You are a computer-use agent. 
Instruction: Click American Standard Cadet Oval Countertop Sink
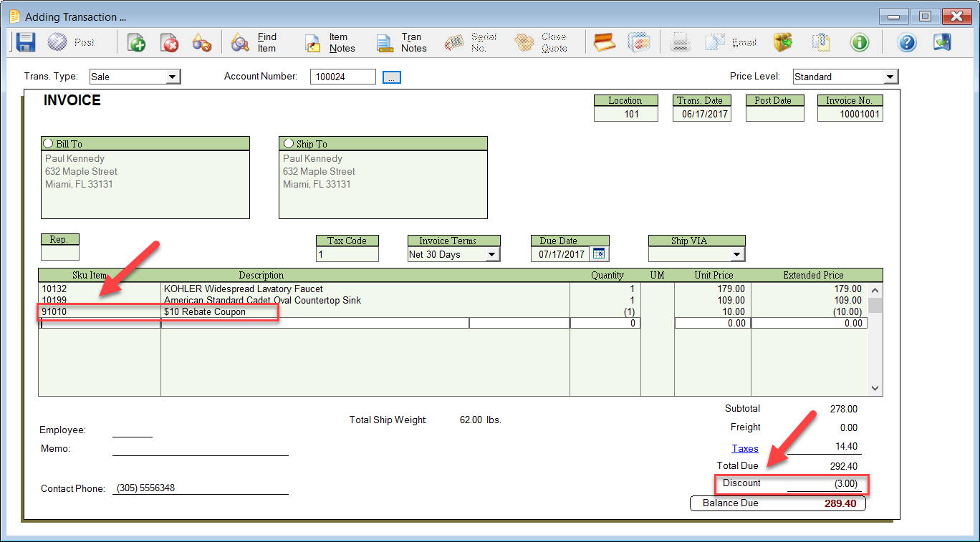pos(263,301)
